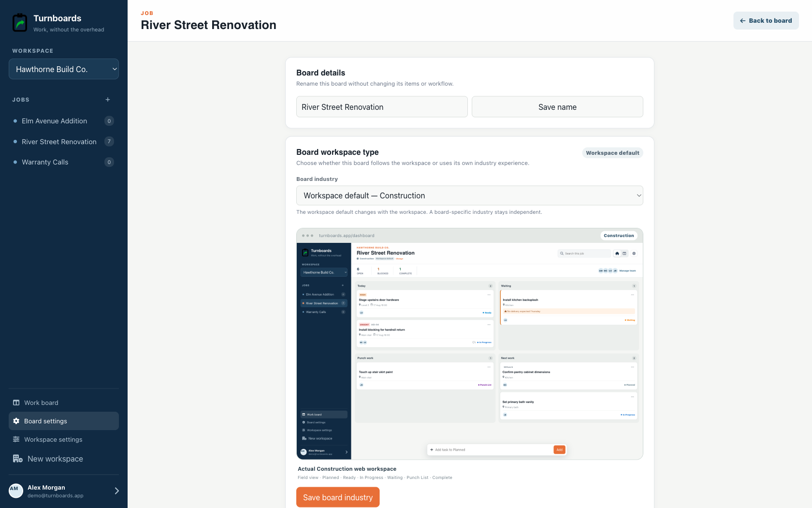Click the orange Add button in preview
Image resolution: width=812 pixels, height=508 pixels.
coord(559,450)
